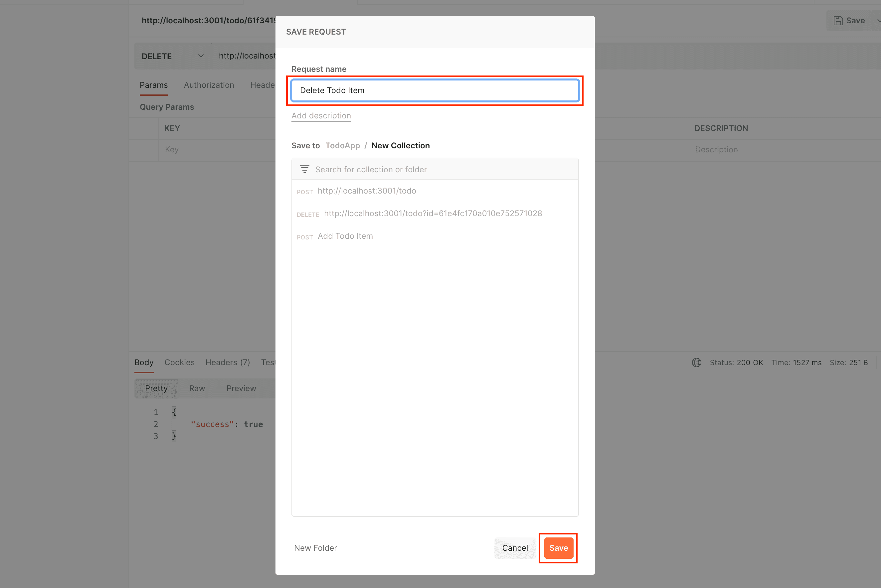This screenshot has height=588, width=881.
Task: Switch to the Params tab
Action: pyautogui.click(x=153, y=85)
